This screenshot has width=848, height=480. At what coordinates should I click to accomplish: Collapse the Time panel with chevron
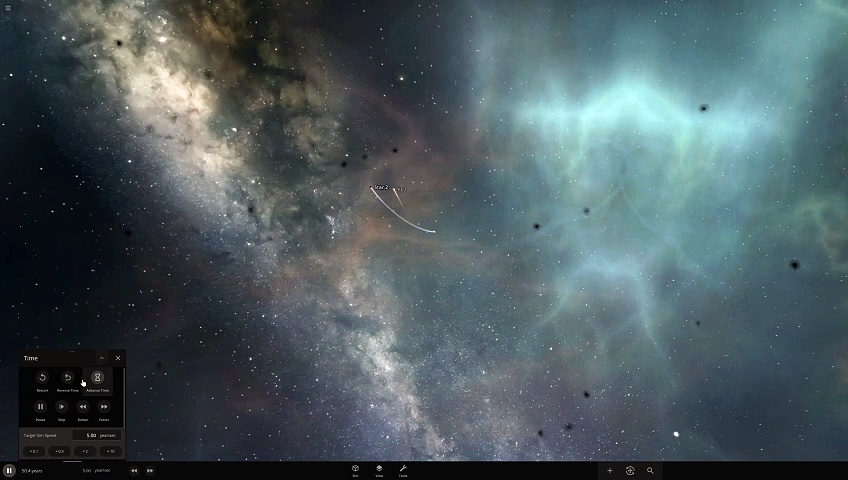tap(101, 358)
